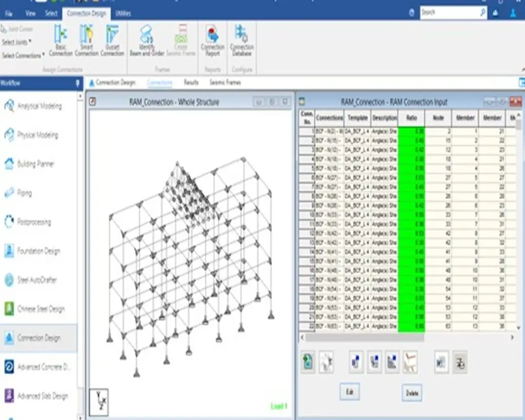The image size is (525, 420).
Task: Select the Basic Connection tool
Action: click(x=60, y=41)
